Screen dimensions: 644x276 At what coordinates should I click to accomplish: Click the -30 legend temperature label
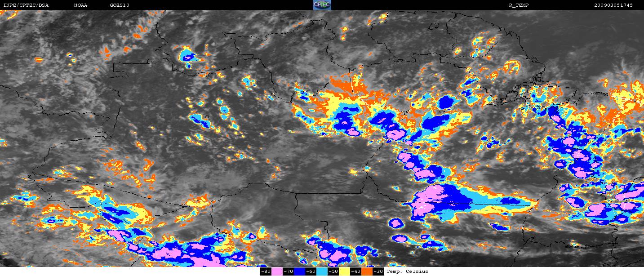coord(378,271)
